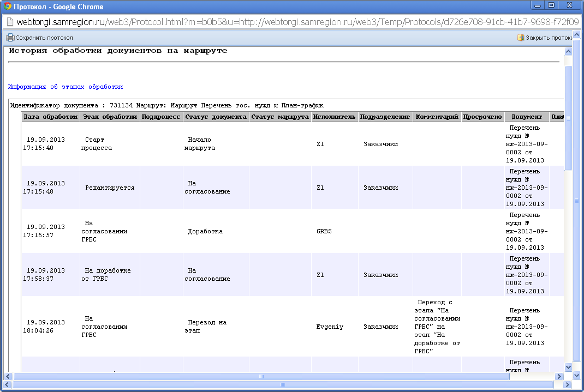Click the Дата обработки column header
The height and width of the screenshot is (392, 584).
coord(50,117)
